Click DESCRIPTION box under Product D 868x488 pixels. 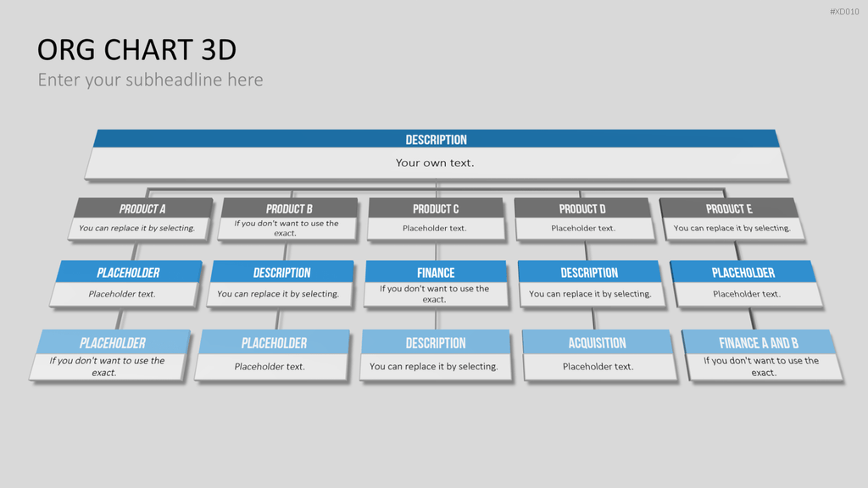click(591, 283)
